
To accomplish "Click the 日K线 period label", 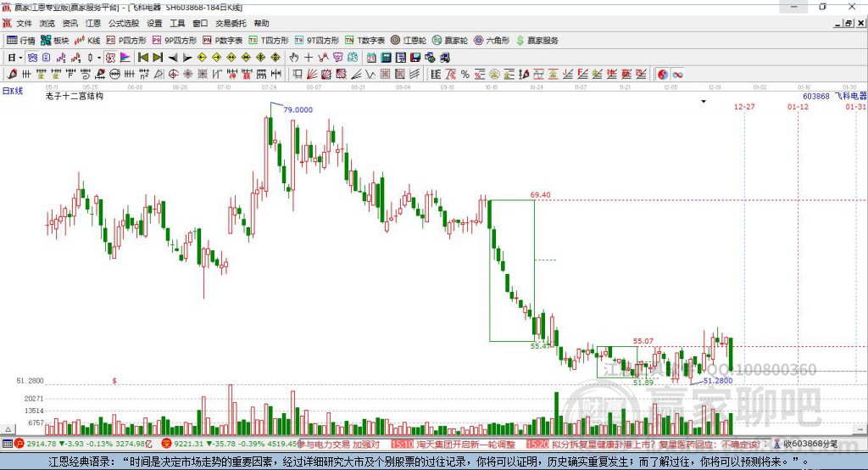I will click(x=13, y=91).
